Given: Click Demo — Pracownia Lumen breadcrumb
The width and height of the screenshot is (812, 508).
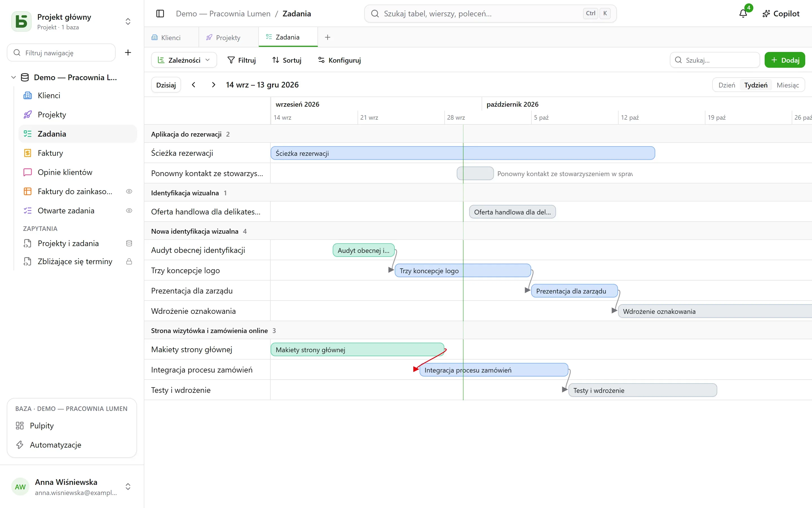Looking at the screenshot, I should point(223,14).
